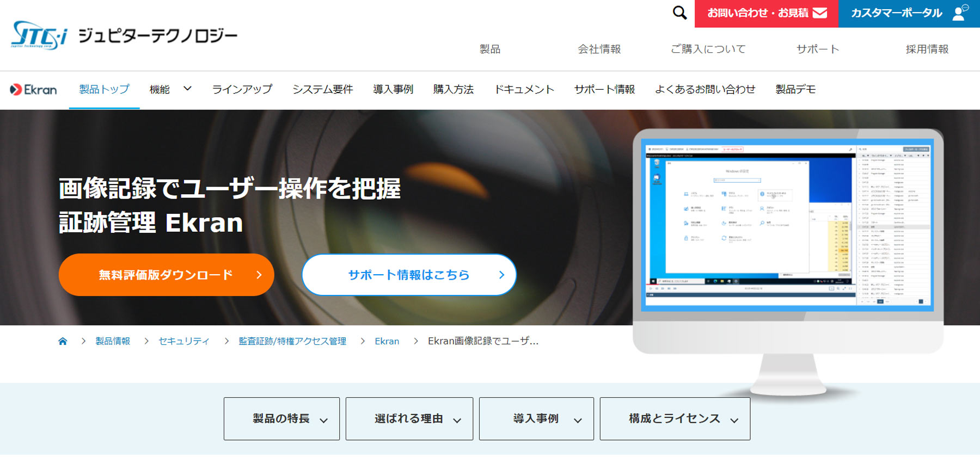This screenshot has height=457, width=980.
Task: Select the 製品トップ tab
Action: (104, 89)
